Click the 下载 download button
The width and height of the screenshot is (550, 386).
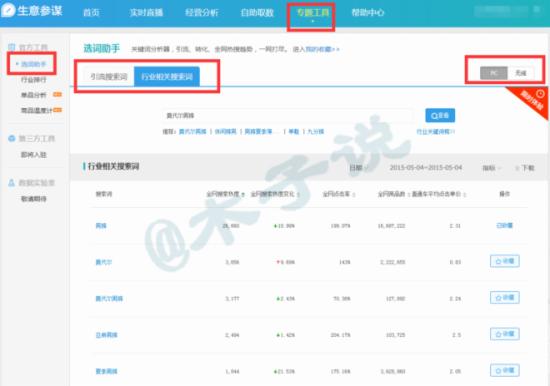click(525, 168)
